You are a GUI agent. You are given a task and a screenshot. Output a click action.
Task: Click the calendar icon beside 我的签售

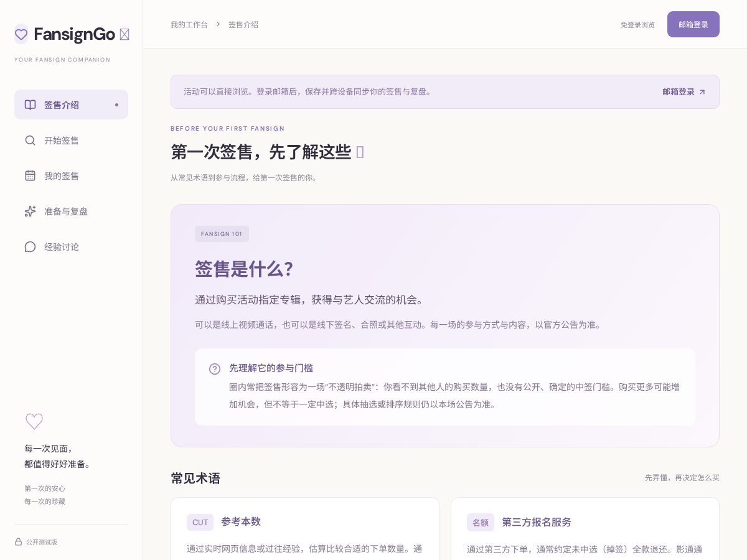(x=30, y=175)
